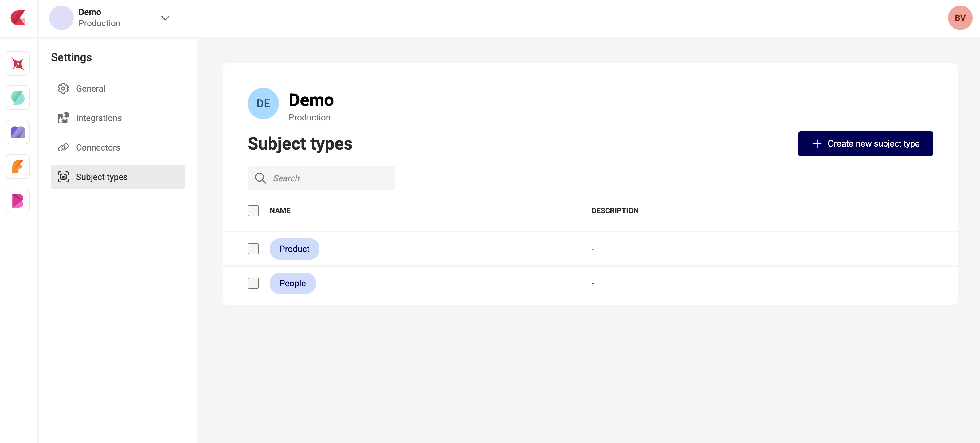980x443 pixels.
Task: Click the red logo in top-left corner
Action: (x=18, y=18)
